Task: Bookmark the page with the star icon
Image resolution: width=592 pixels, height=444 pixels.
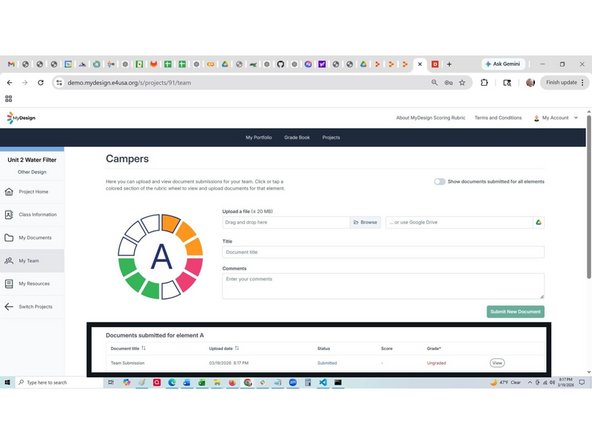Action: click(462, 82)
